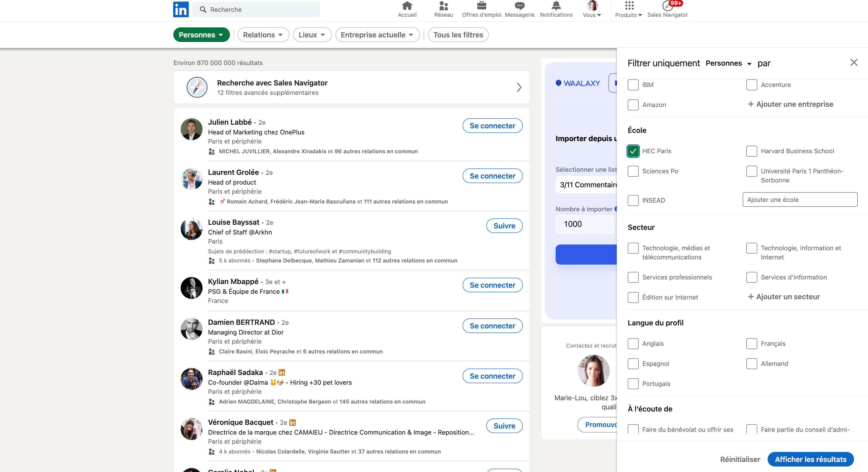Open the Vous profile menu
This screenshot has width=868, height=472.
[x=592, y=9]
